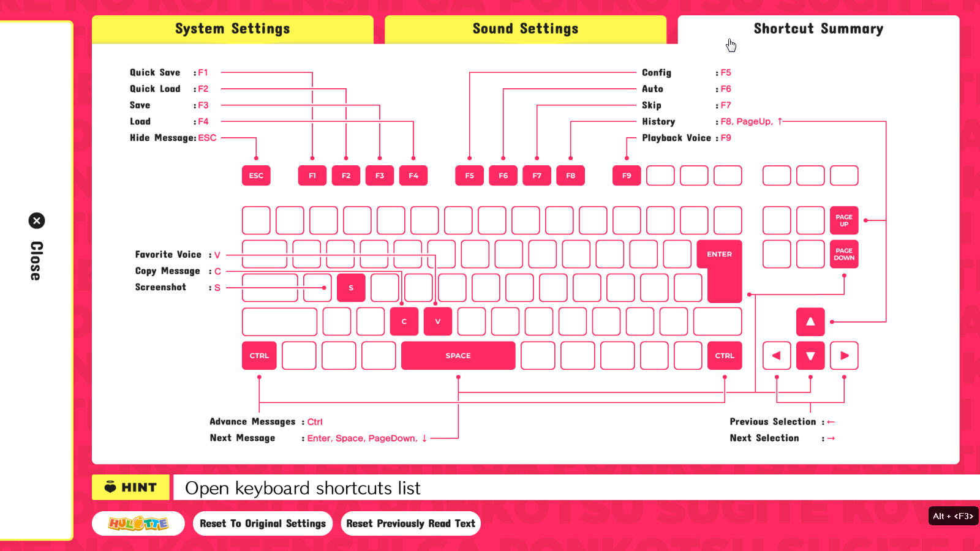Click the S key on the diagram

tap(351, 288)
